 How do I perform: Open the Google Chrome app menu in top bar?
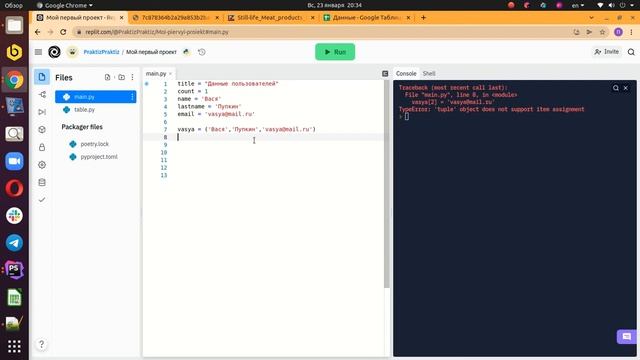pos(65,5)
